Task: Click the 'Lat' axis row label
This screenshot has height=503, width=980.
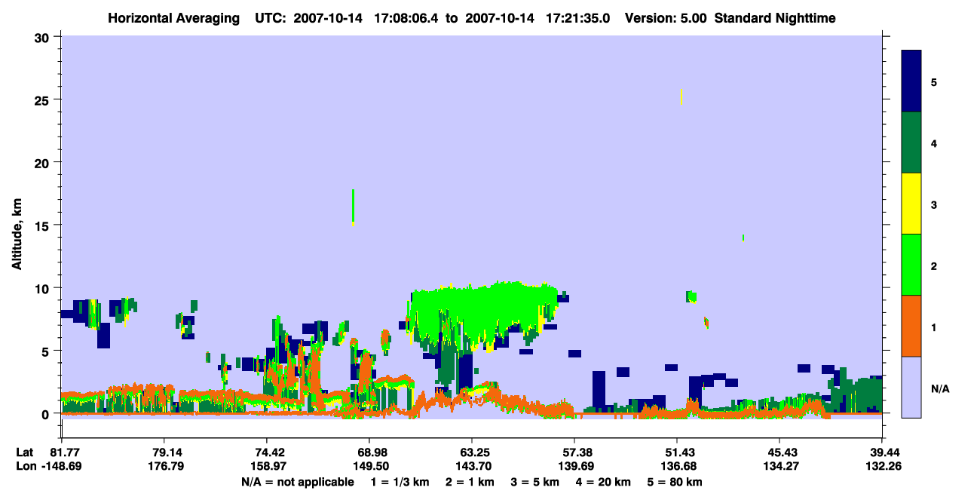Action: tap(24, 452)
